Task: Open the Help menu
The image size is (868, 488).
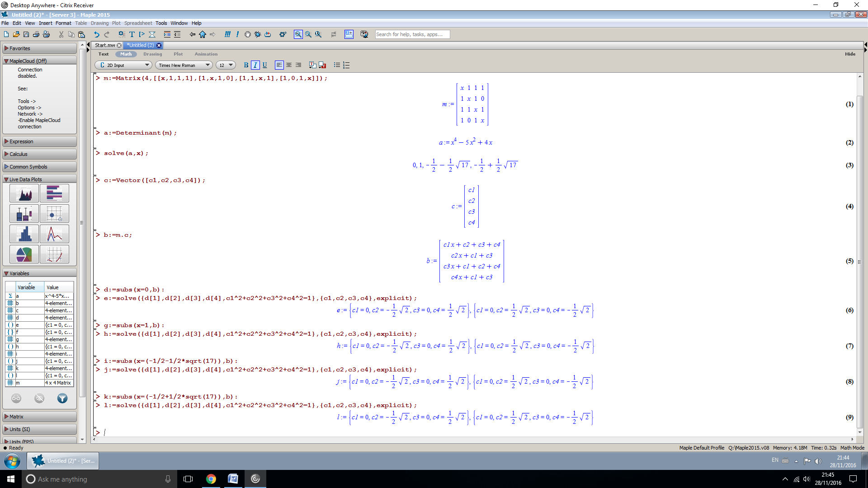Action: 196,23
